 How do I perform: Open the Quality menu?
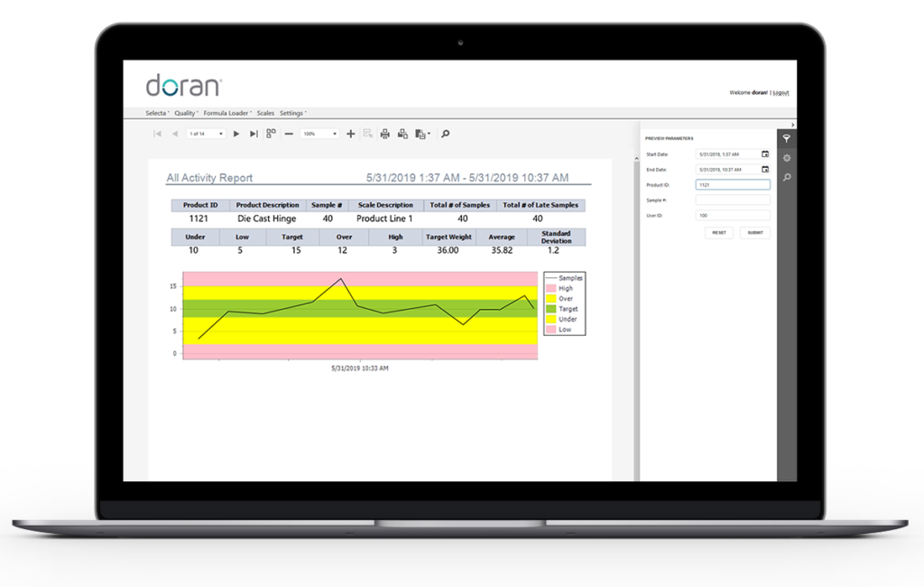point(187,113)
